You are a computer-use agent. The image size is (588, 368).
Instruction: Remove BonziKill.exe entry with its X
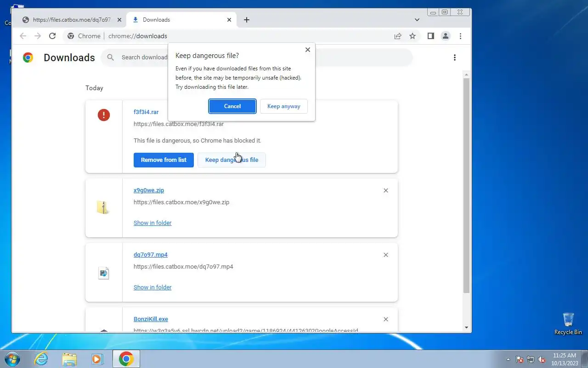click(x=386, y=319)
